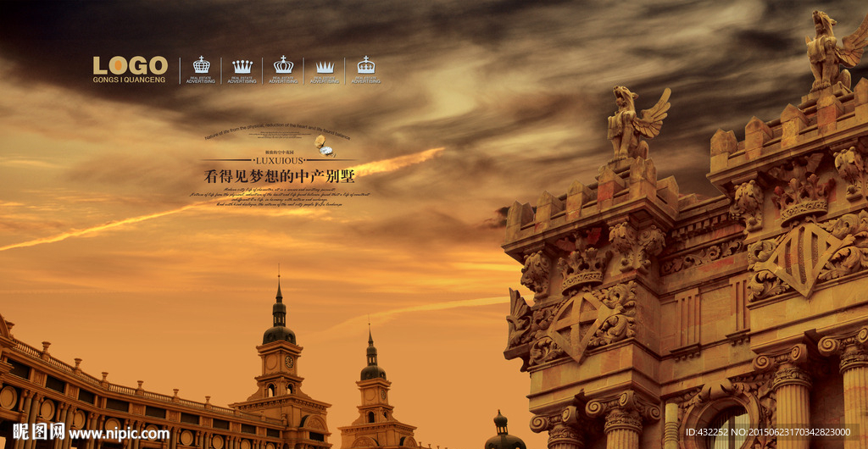
Task: Click the curved 'Nature of life' tagline
Action: coord(277,130)
